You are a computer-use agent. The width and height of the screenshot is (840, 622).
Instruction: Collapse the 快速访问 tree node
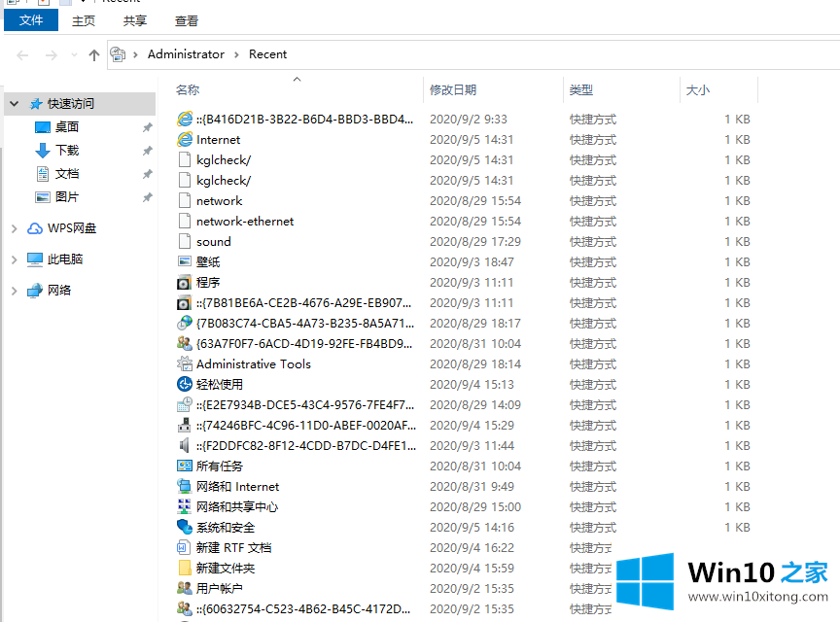pos(15,103)
